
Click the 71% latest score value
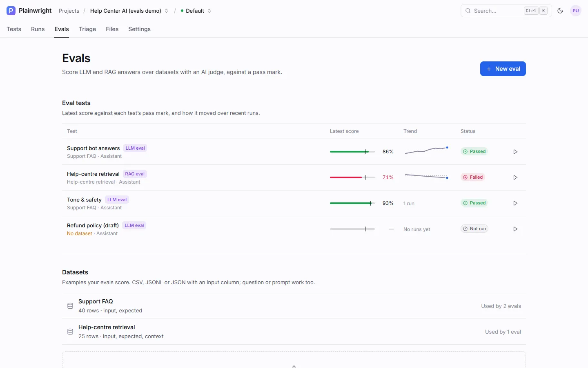tap(388, 177)
